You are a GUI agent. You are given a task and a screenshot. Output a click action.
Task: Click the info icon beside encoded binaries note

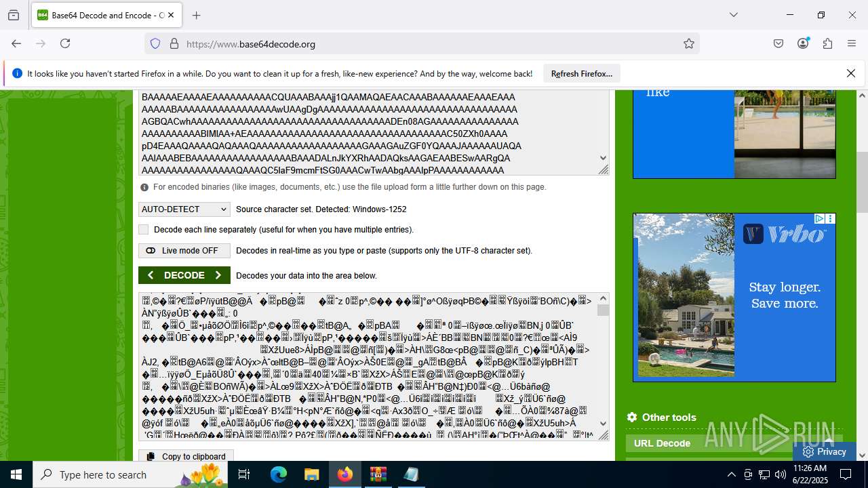(144, 187)
